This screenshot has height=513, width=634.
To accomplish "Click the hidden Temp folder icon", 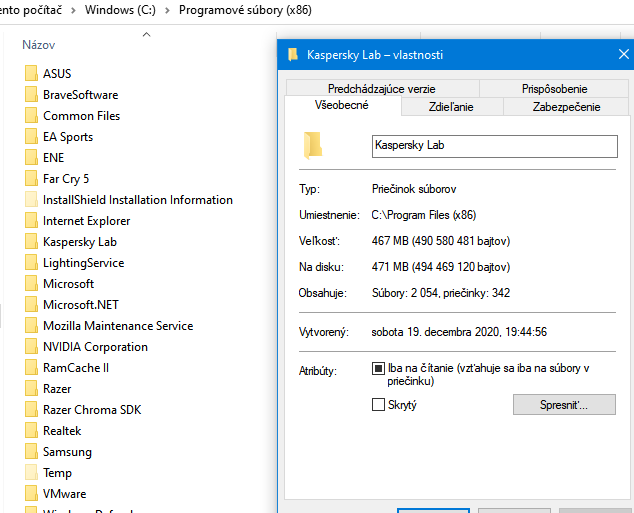I will pos(31,473).
